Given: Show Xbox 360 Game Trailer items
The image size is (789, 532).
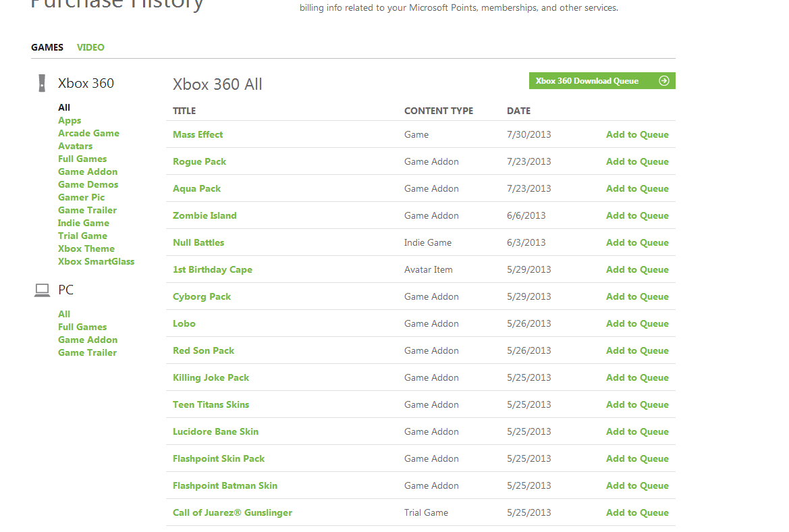Looking at the screenshot, I should point(88,211).
